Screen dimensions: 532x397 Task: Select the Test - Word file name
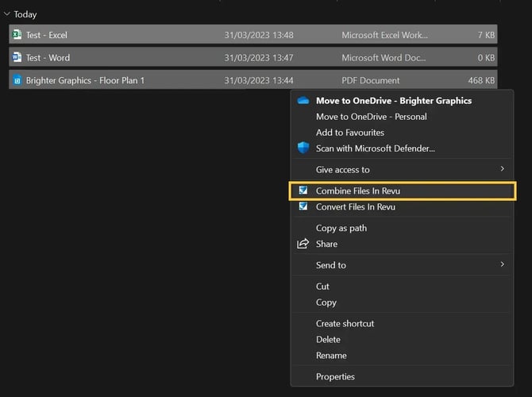tap(48, 58)
